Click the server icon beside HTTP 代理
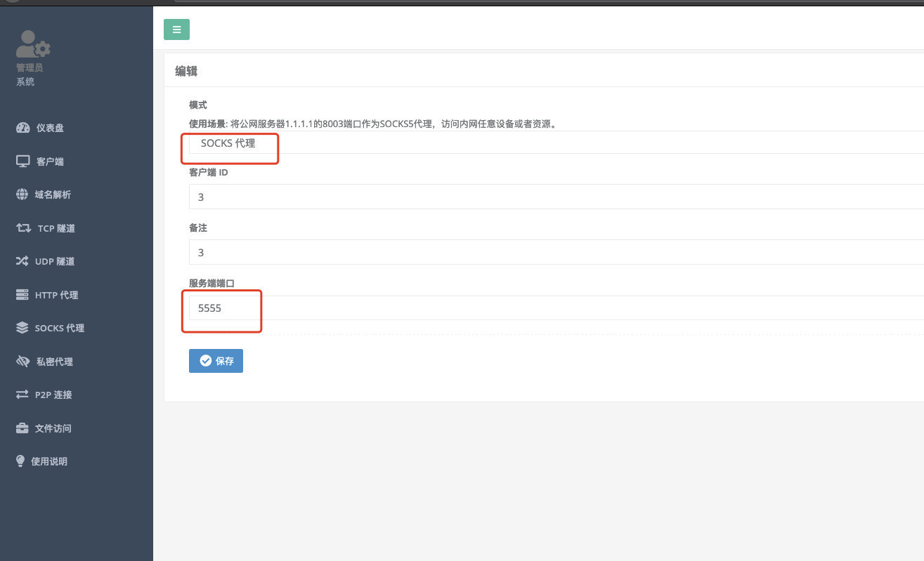 pyautogui.click(x=22, y=295)
